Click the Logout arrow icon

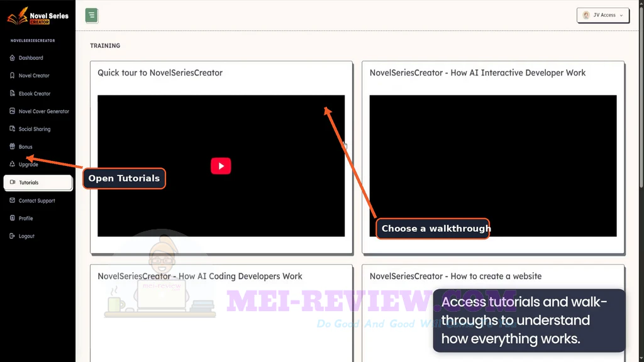[x=13, y=236]
